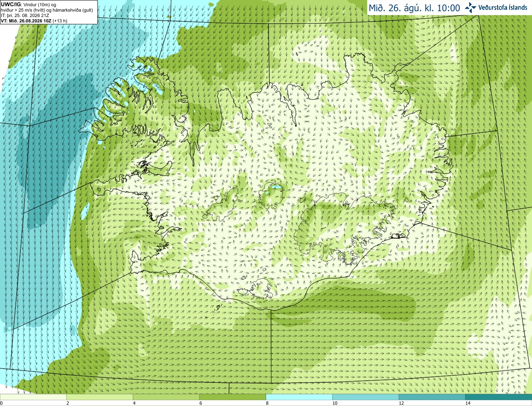The image size is (532, 406).
Task: Pick the dark teal swatch above 14
Action: point(499,397)
